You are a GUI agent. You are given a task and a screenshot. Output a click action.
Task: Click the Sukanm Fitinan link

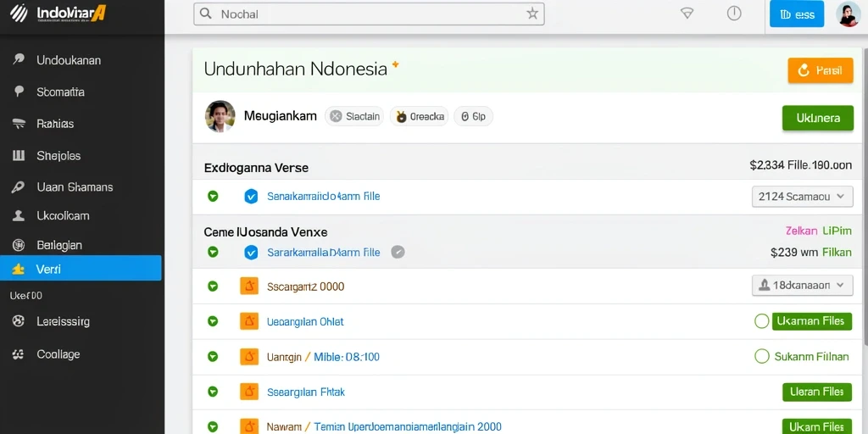(811, 357)
